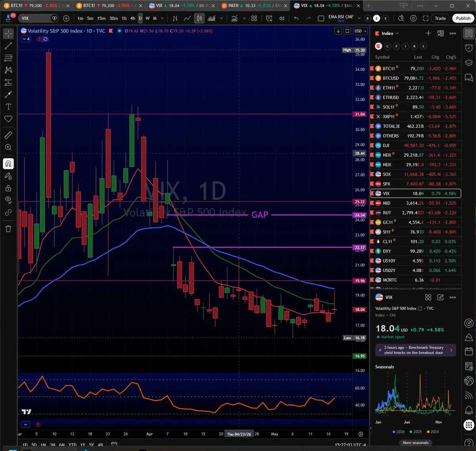Open a new tab with plus button
Screen dimensions: 476x451
point(368,6)
